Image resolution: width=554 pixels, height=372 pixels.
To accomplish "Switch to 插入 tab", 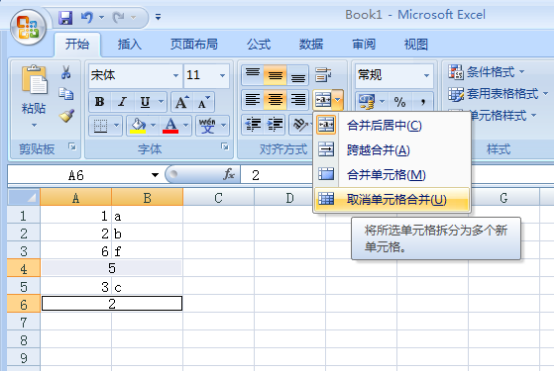I will pyautogui.click(x=129, y=45).
